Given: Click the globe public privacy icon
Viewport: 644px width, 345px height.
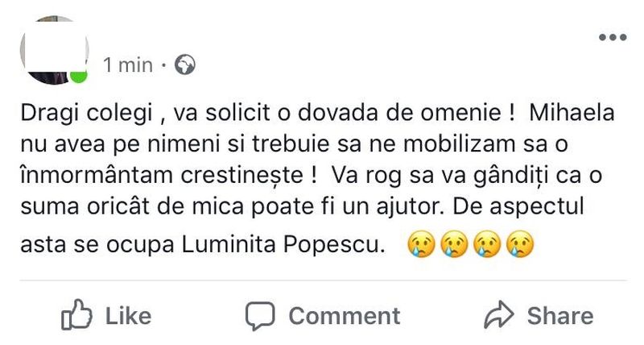Looking at the screenshot, I should tap(184, 64).
